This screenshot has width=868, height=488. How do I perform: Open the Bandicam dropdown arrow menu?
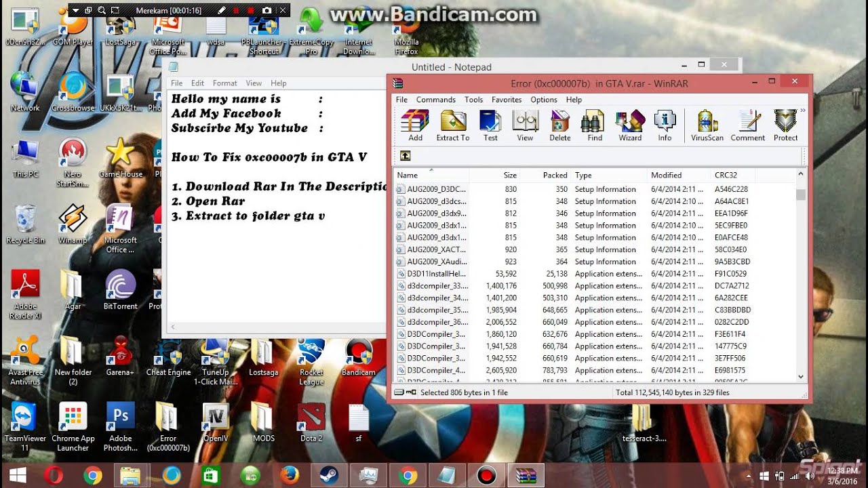(76, 11)
